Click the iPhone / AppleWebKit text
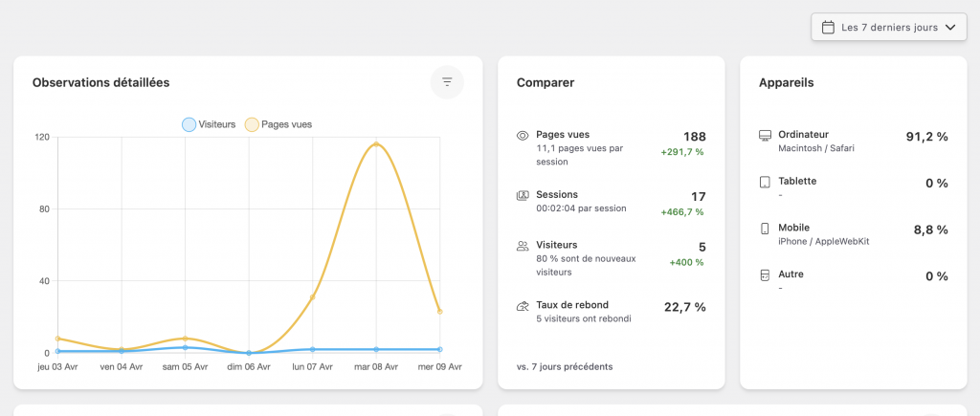The height and width of the screenshot is (416, 980). click(824, 242)
